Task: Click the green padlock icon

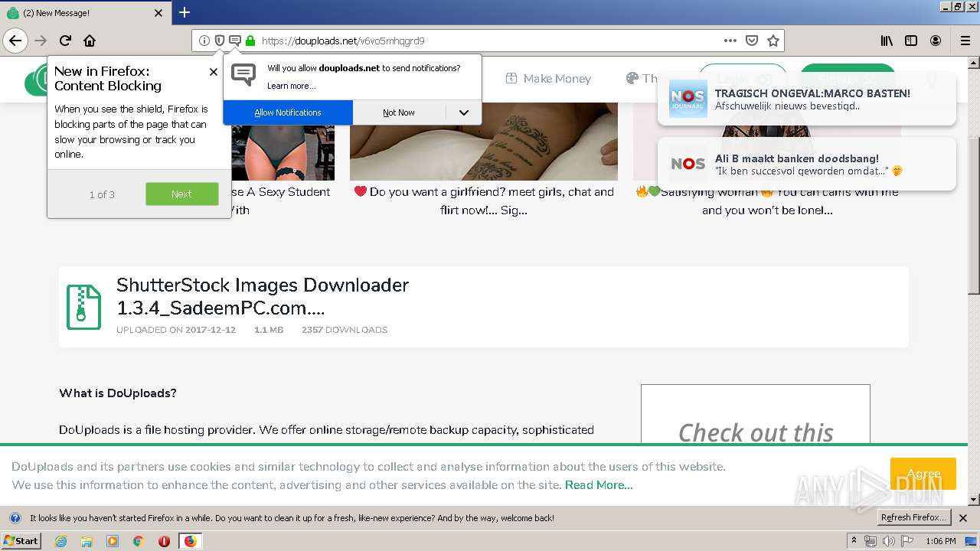Action: (250, 41)
